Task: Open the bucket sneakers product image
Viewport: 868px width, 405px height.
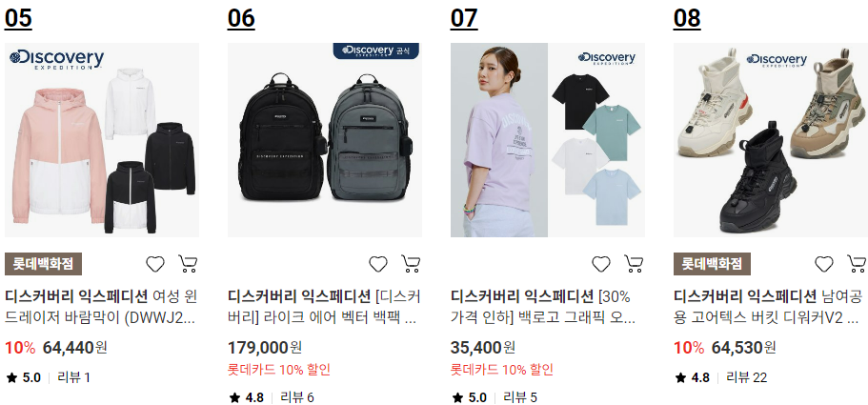Action: click(x=771, y=140)
